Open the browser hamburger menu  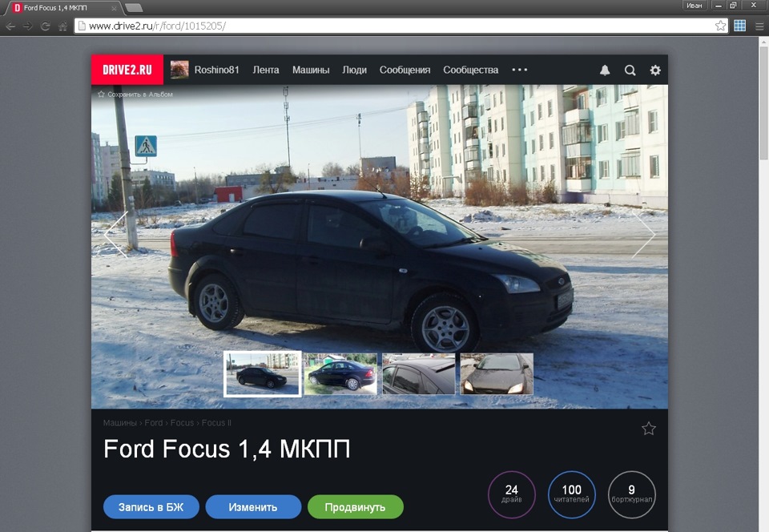[x=759, y=26]
